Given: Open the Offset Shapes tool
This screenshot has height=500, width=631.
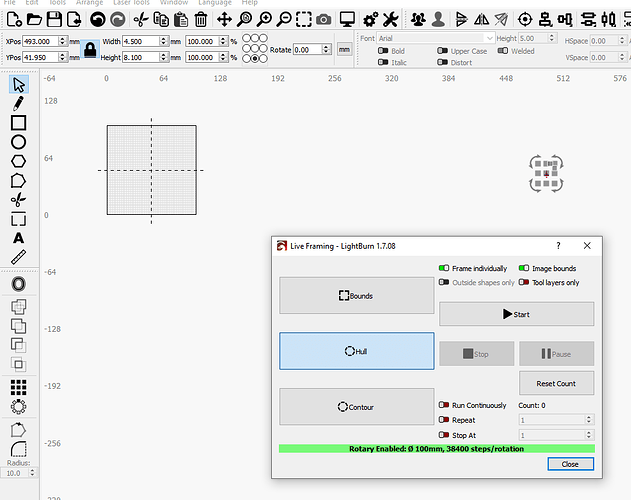Looking at the screenshot, I should coord(18,284).
